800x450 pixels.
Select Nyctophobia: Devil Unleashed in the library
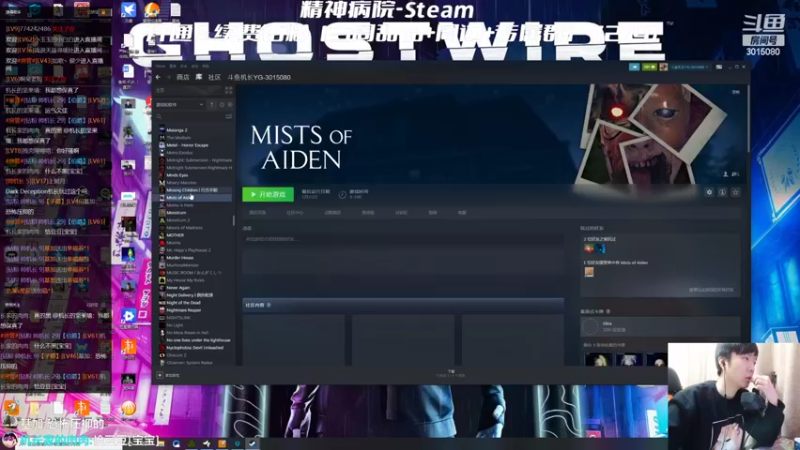(194, 347)
